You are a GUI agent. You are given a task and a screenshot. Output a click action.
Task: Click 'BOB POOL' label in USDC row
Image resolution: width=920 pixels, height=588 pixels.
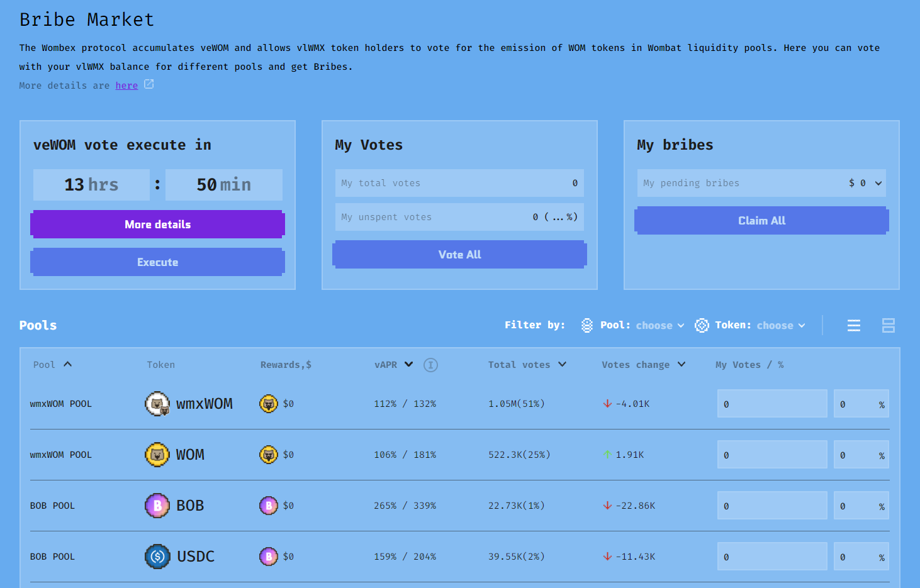pyautogui.click(x=52, y=557)
